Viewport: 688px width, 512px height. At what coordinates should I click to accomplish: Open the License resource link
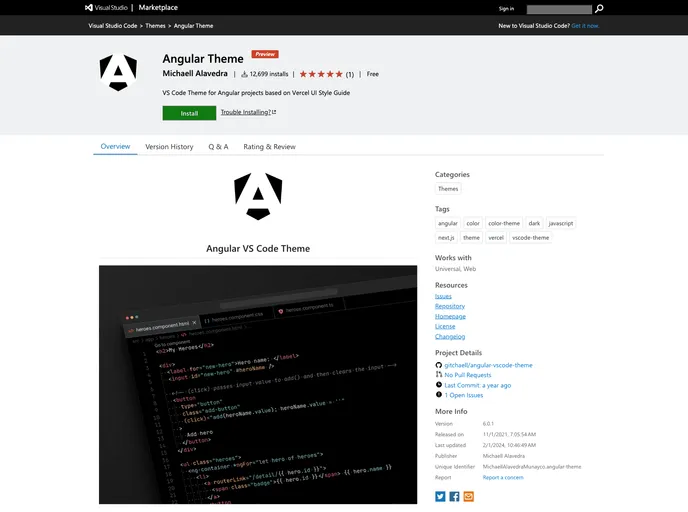(445, 326)
